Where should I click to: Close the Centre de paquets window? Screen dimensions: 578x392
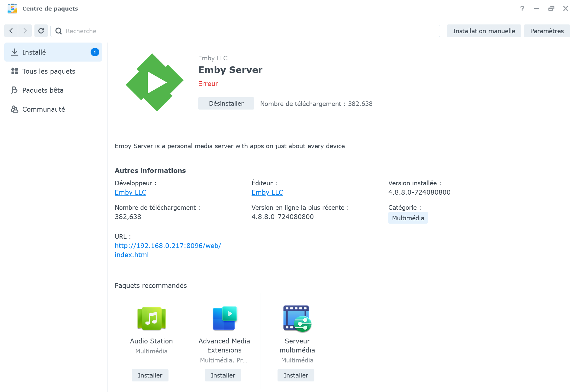pos(566,8)
